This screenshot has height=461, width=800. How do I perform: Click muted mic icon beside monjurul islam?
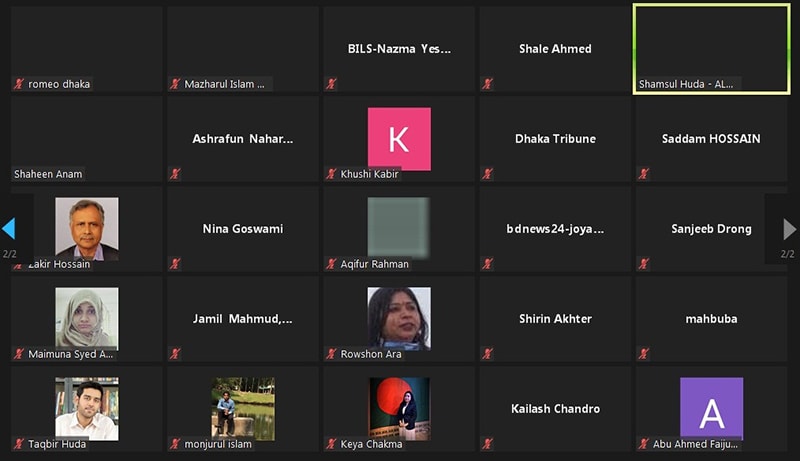175,444
